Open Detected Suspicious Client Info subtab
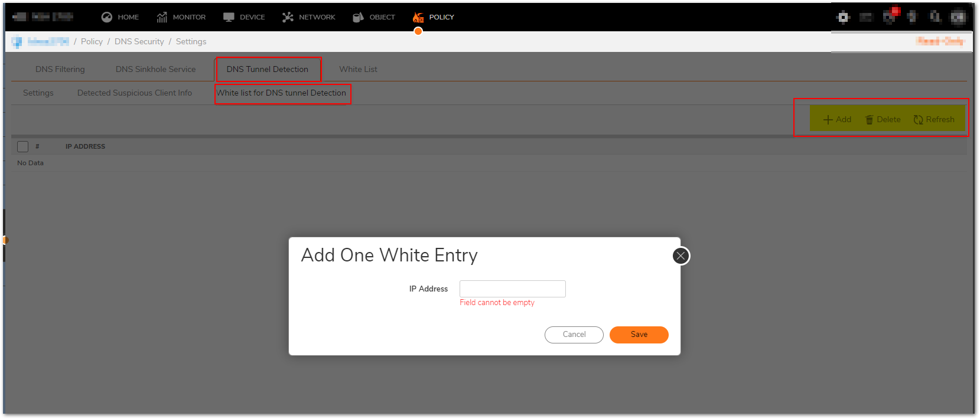The height and width of the screenshot is (419, 980). 135,93
